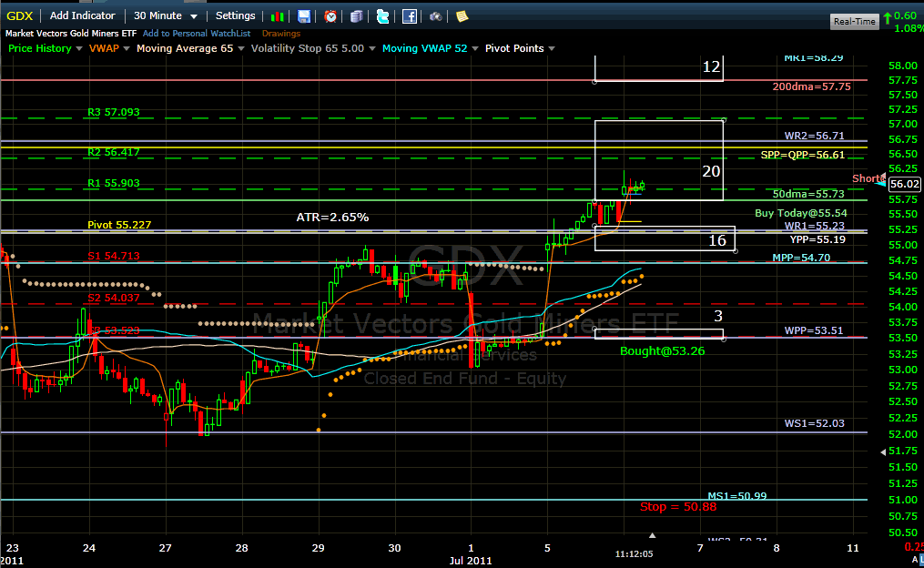The height and width of the screenshot is (568, 924).
Task: Click the ATR=2.65% annotation
Action: [332, 218]
